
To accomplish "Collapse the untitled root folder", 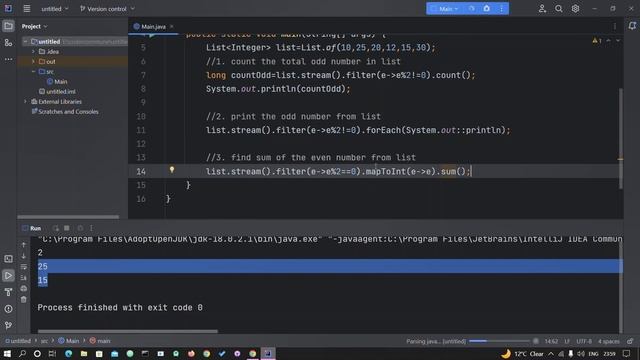I will point(25,42).
